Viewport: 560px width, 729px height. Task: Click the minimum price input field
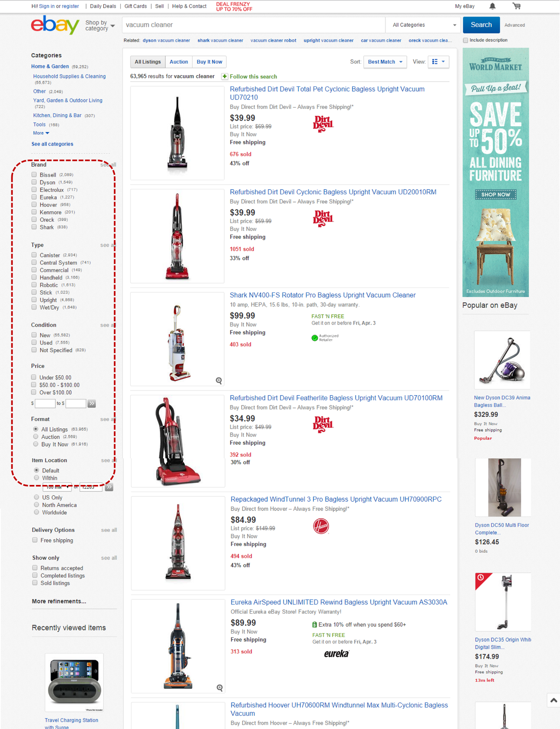click(45, 404)
